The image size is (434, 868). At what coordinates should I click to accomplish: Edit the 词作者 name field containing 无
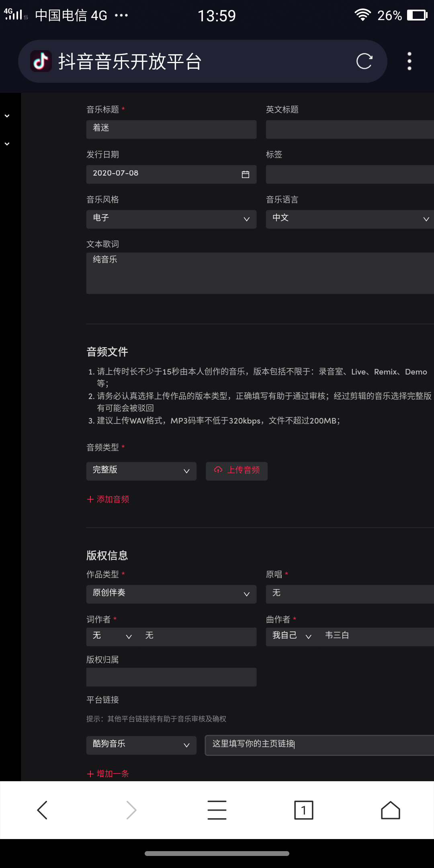pos(198,637)
